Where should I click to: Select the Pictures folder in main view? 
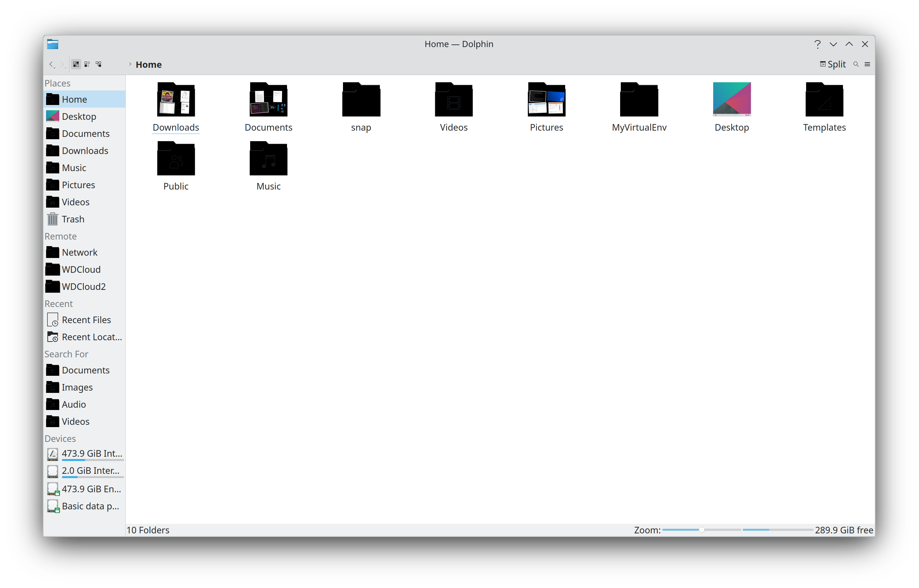[x=547, y=107]
